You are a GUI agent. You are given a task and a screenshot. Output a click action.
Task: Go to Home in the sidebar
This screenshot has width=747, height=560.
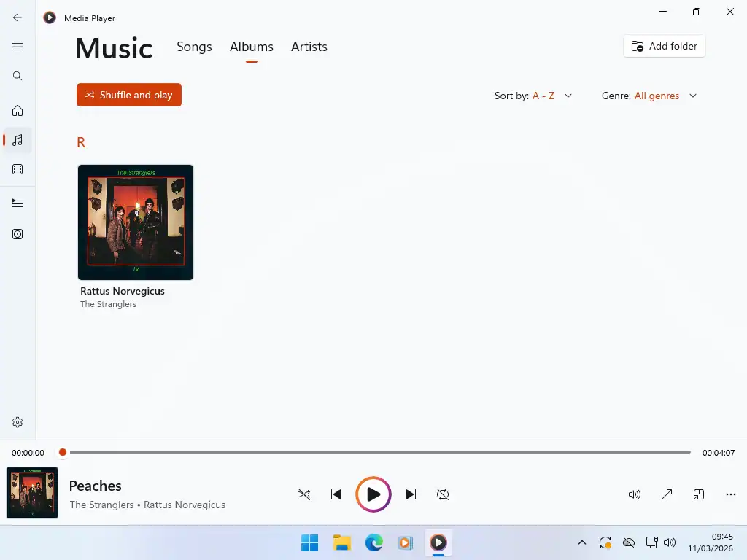tap(18, 110)
